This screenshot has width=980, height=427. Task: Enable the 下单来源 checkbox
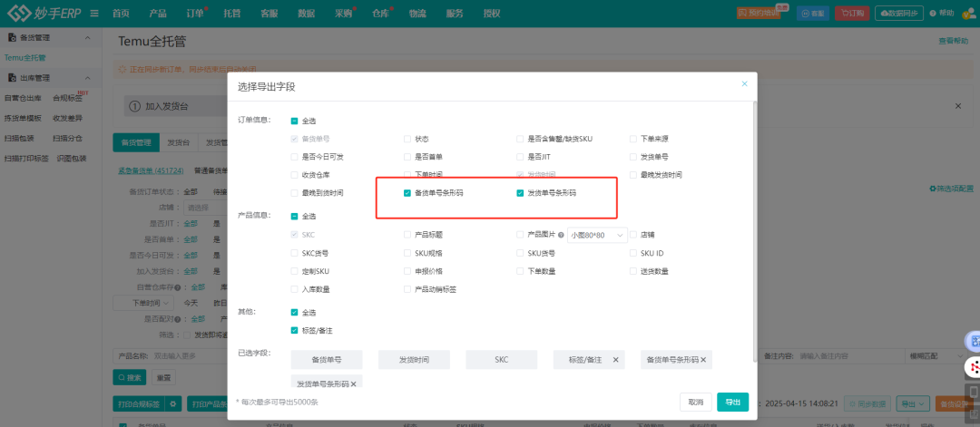633,139
